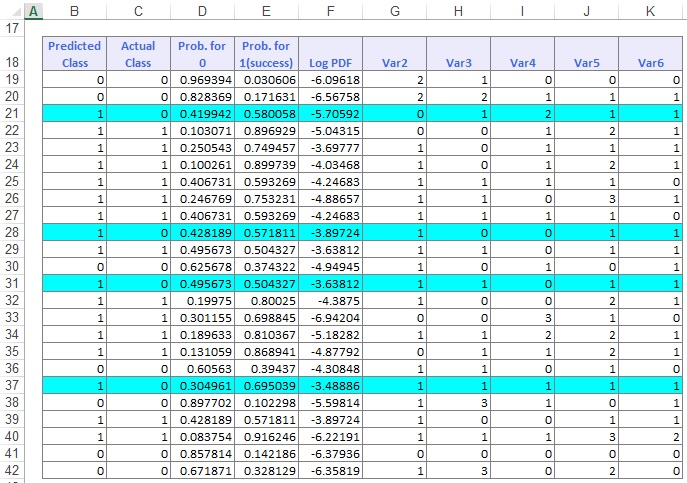Screen dimensions: 687x483
Task: Click highlighted cell showing -3.48886
Action: pyautogui.click(x=331, y=386)
